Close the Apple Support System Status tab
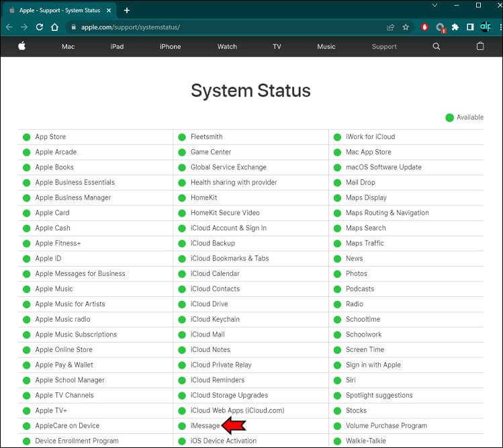Image resolution: width=503 pixels, height=448 pixels. tap(109, 11)
